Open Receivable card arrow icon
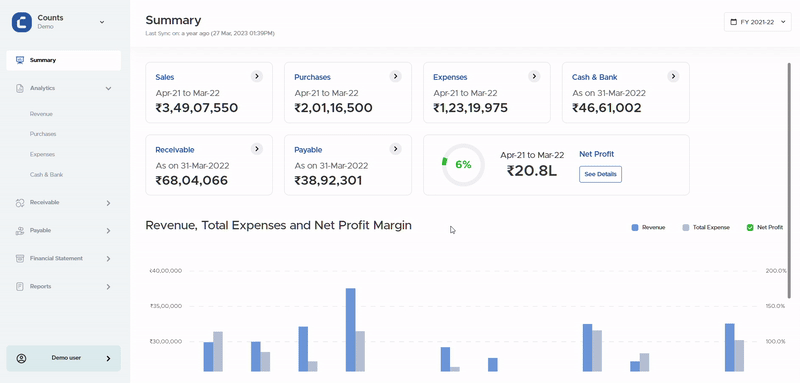The height and width of the screenshot is (383, 800). [x=257, y=149]
